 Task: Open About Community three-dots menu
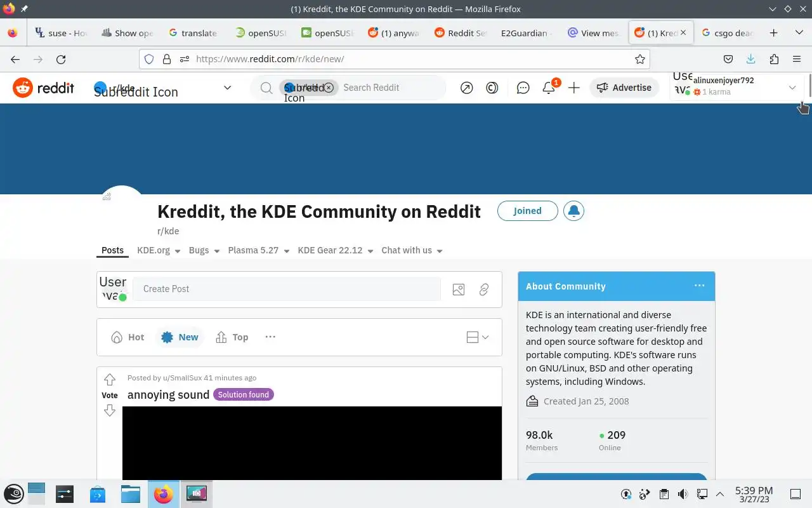coord(700,286)
